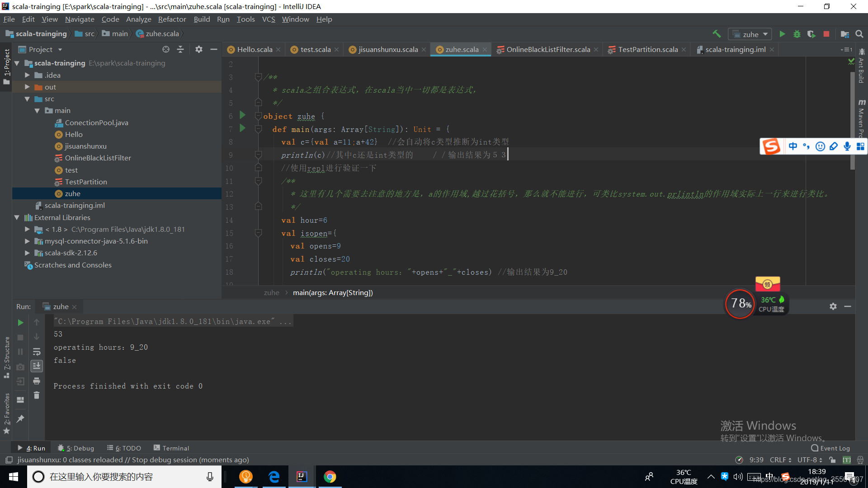This screenshot has height=488, width=868.
Task: Click the stop icon in Run panel
Action: pos(20,338)
